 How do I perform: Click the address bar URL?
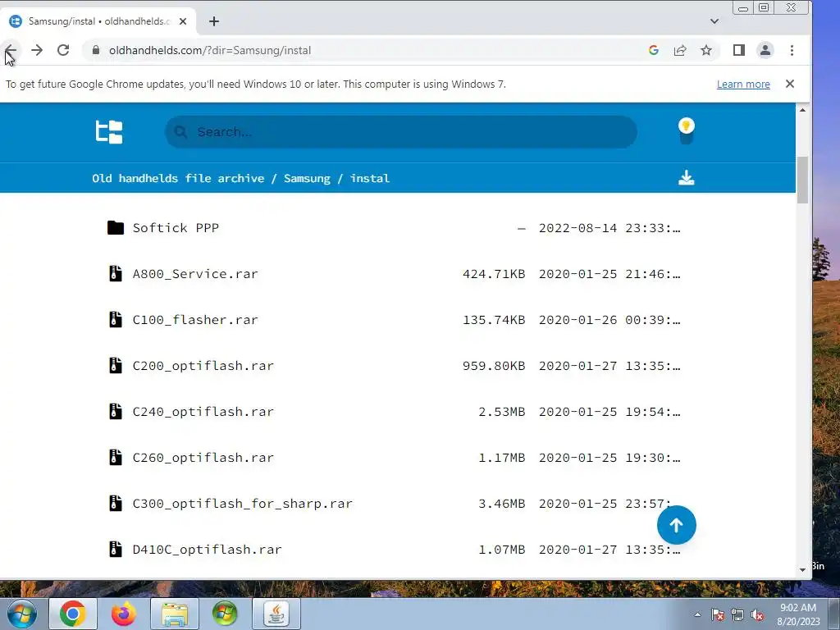[210, 50]
